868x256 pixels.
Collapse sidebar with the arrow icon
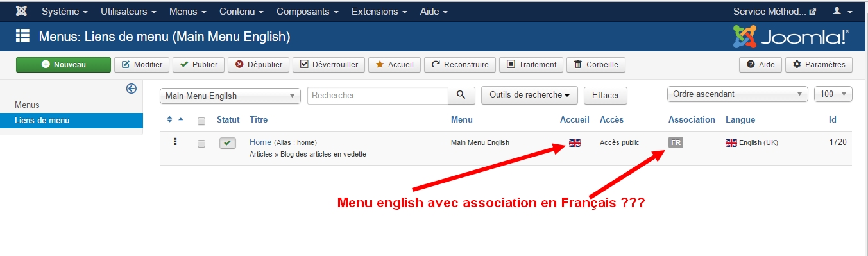[132, 89]
